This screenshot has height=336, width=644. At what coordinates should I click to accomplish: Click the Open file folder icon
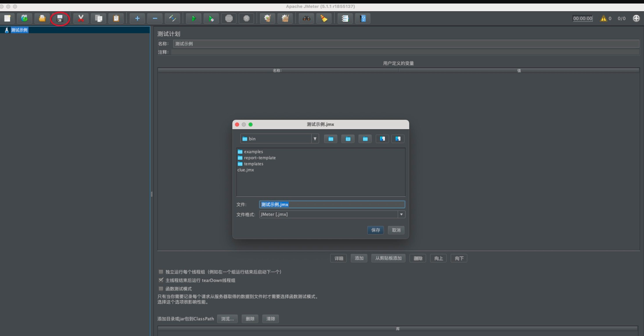point(42,18)
